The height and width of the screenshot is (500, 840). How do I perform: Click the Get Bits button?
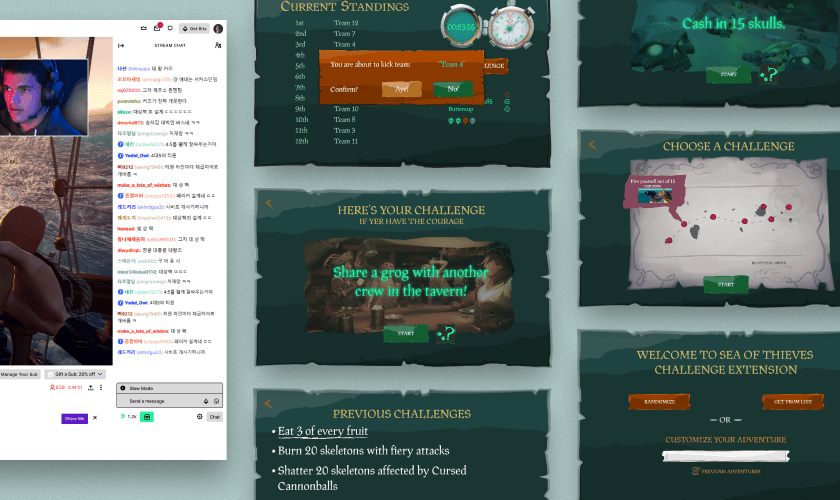[194, 28]
